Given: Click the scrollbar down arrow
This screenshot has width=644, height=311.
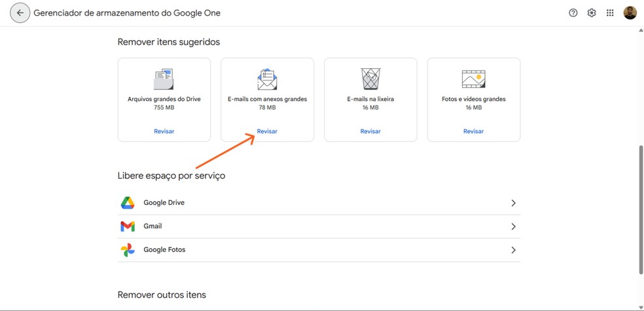Looking at the screenshot, I should 641,307.
